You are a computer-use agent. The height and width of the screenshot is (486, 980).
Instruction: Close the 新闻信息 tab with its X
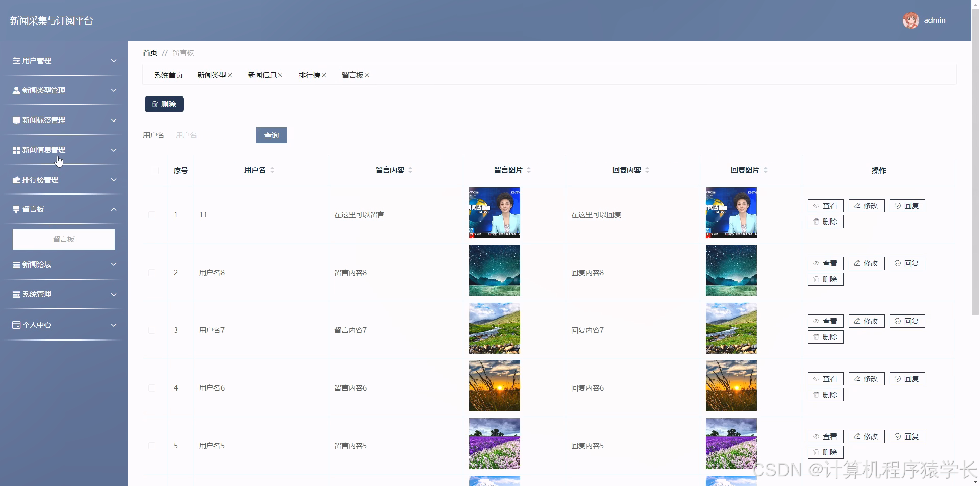280,75
